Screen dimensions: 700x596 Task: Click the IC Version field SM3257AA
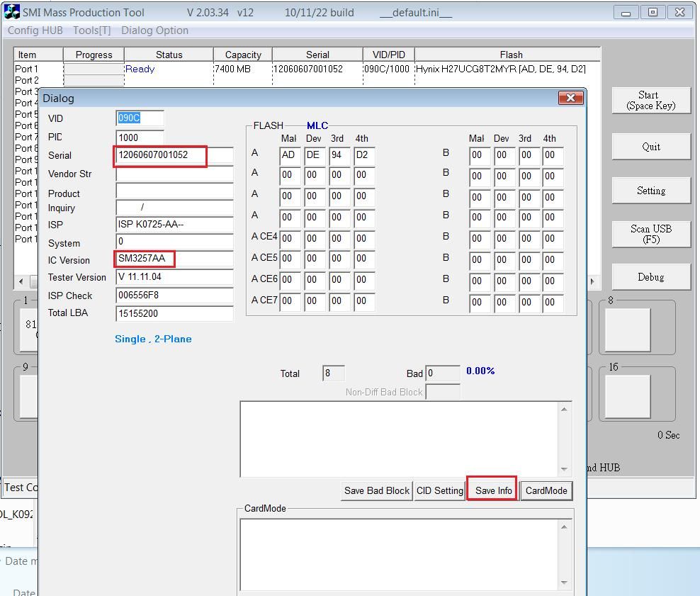(174, 259)
